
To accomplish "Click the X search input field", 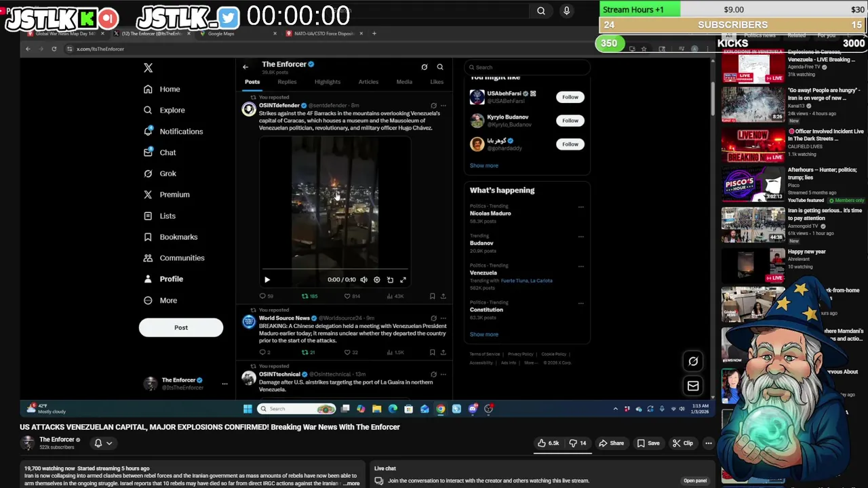I will pos(527,67).
